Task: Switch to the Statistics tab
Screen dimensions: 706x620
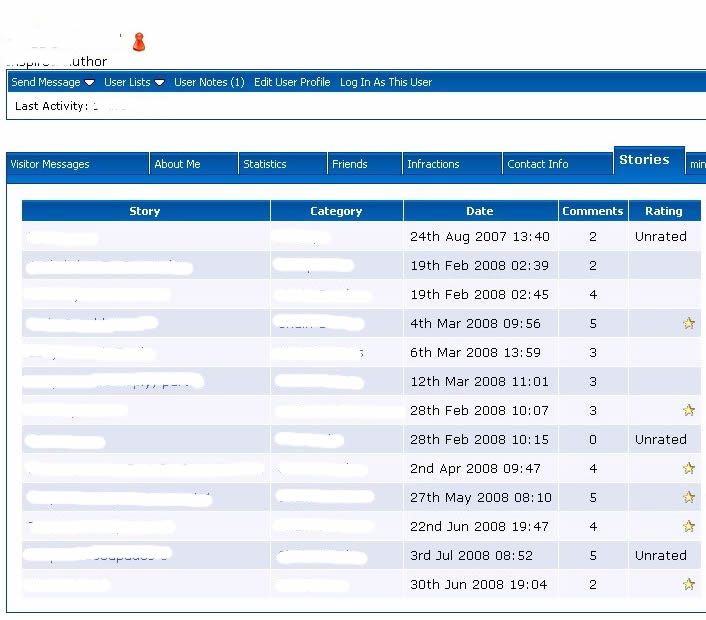Action: pyautogui.click(x=265, y=164)
